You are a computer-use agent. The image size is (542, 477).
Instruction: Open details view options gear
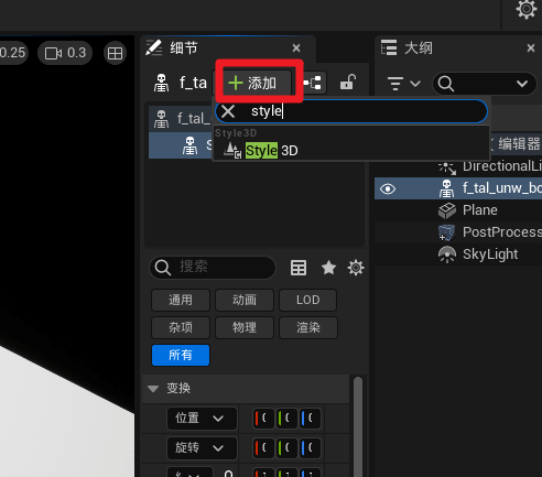click(356, 268)
